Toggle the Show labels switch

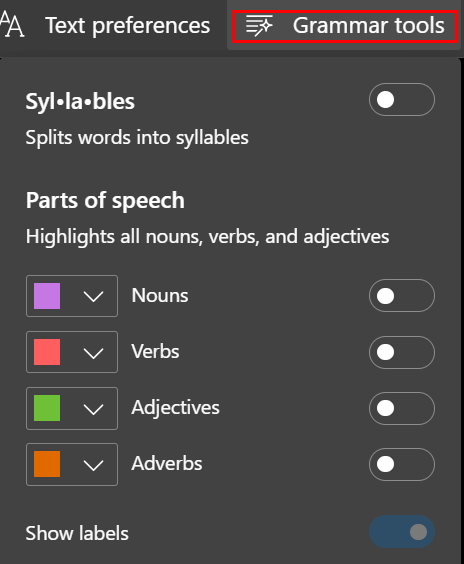tap(401, 532)
